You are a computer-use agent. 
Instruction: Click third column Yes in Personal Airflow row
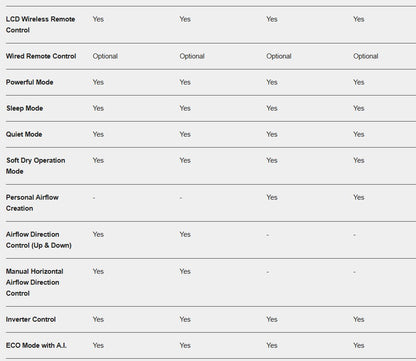pyautogui.click(x=272, y=197)
